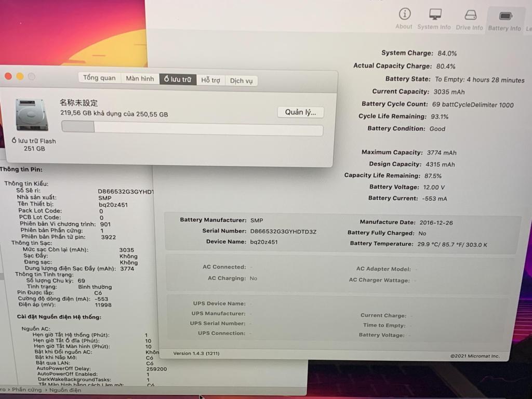Click the Actual Capacity Charge value 80.4%
Viewport: 532px width, 399px height.
446,66
